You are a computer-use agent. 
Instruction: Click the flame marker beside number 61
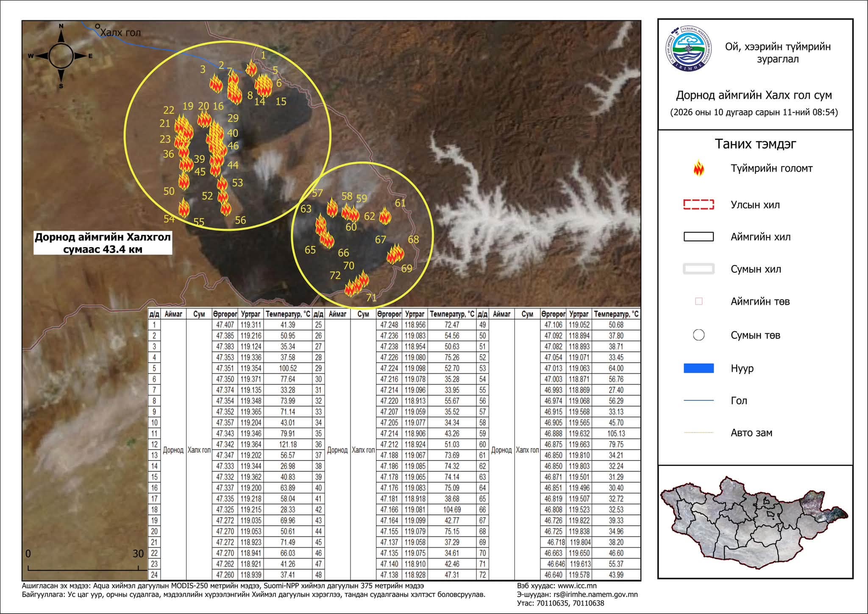[x=385, y=215]
